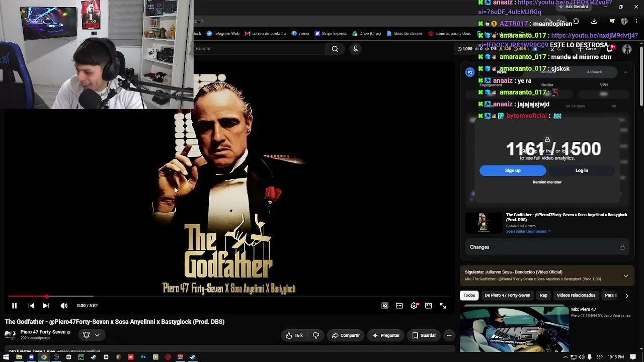This screenshot has width=644, height=362.
Task: Open Chrome extensions puzzle icon
Action: 576,21
